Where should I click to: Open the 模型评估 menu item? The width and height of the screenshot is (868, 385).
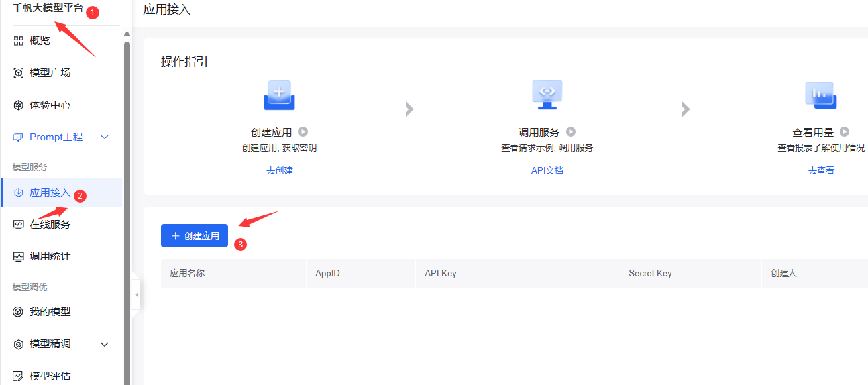coord(50,376)
